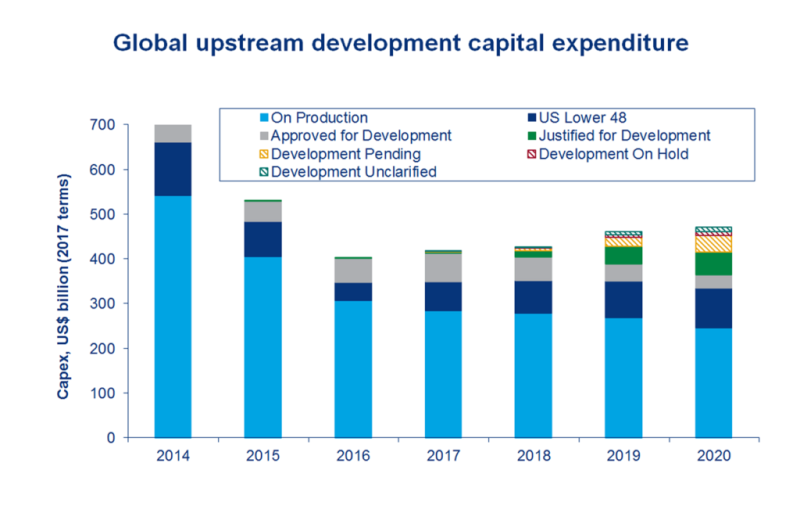Viewport: 800px width, 513px height.
Task: Click the On Production legend color swatch
Action: [264, 118]
